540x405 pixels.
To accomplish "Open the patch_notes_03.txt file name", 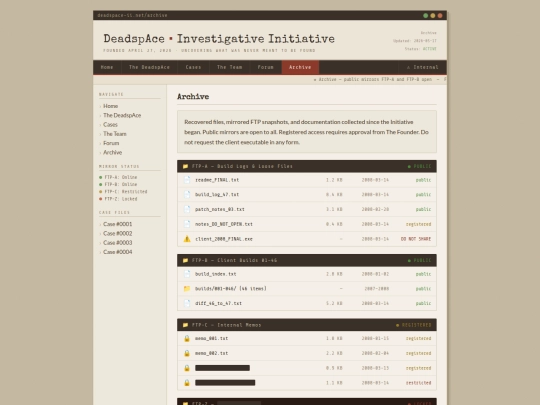I will click(220, 209).
